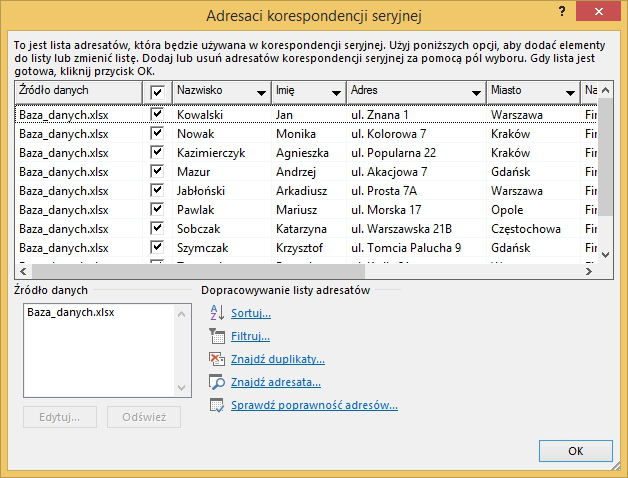This screenshot has width=628, height=478.
Task: Open the Miasto column dropdown arrow
Action: pos(570,93)
